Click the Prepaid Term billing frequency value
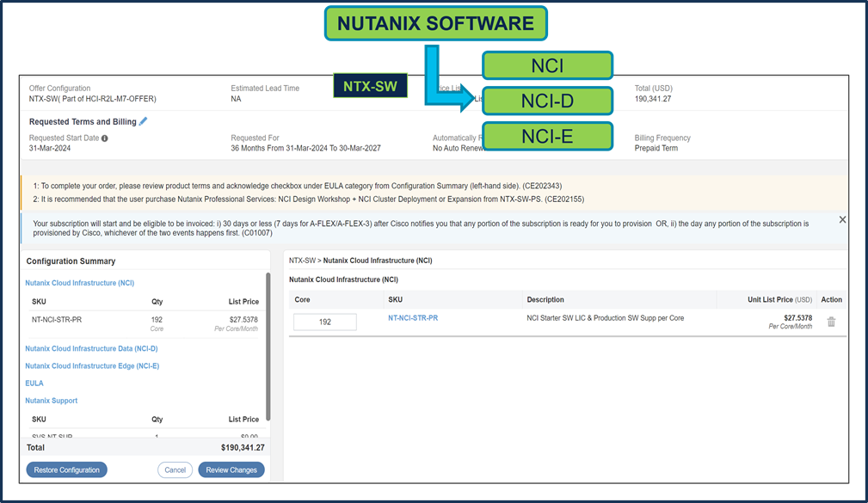The height and width of the screenshot is (503, 868). tap(656, 148)
